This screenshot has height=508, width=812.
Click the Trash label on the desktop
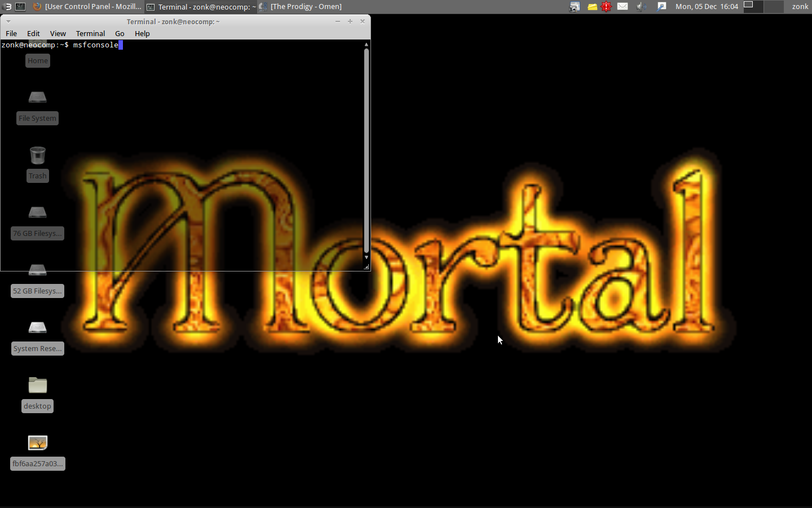coord(38,176)
